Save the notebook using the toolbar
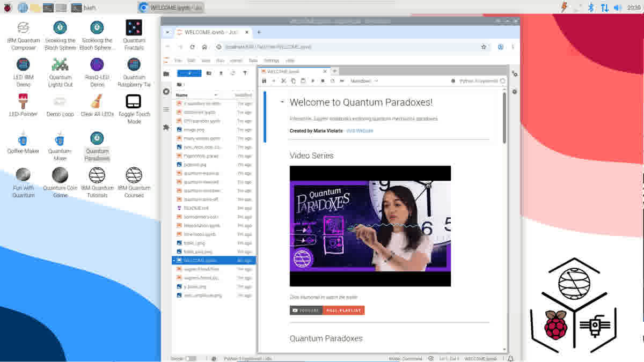Image resolution: width=644 pixels, height=362 pixels. pos(264,81)
